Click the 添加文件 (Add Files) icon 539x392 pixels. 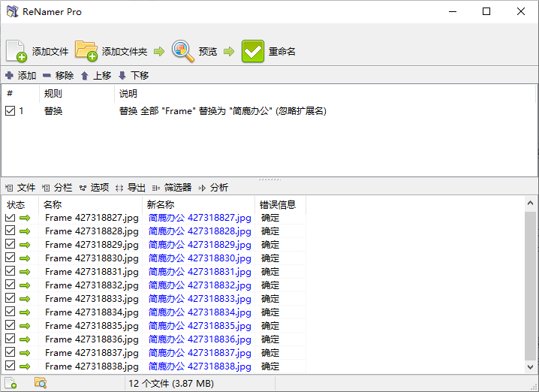pos(17,50)
